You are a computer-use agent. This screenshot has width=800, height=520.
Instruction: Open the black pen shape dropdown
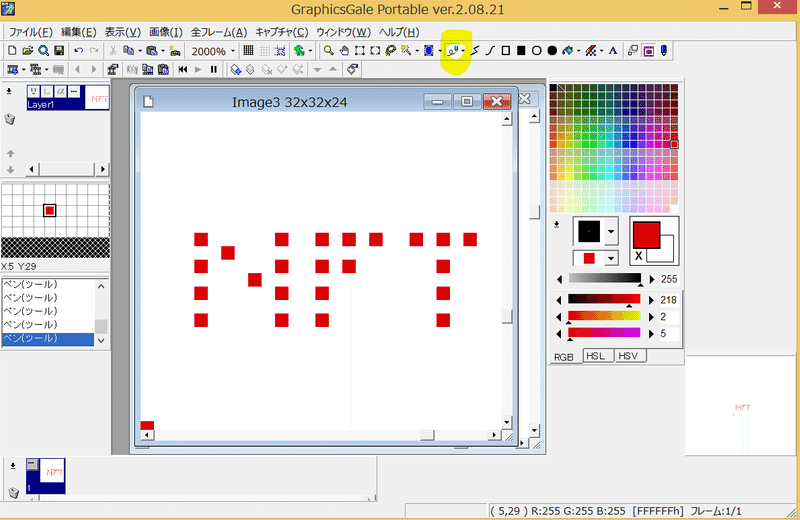click(x=611, y=232)
